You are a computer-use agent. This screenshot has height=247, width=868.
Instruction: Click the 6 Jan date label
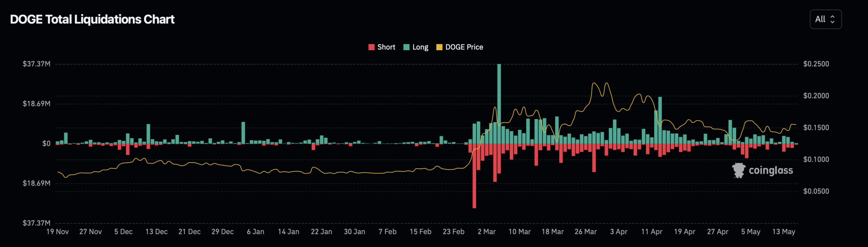pyautogui.click(x=256, y=232)
